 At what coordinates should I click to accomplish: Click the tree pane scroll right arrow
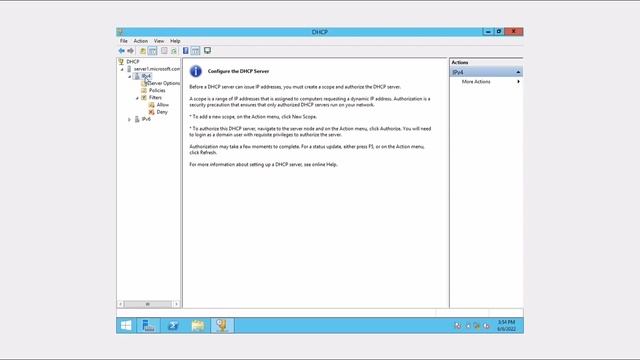tap(176, 304)
